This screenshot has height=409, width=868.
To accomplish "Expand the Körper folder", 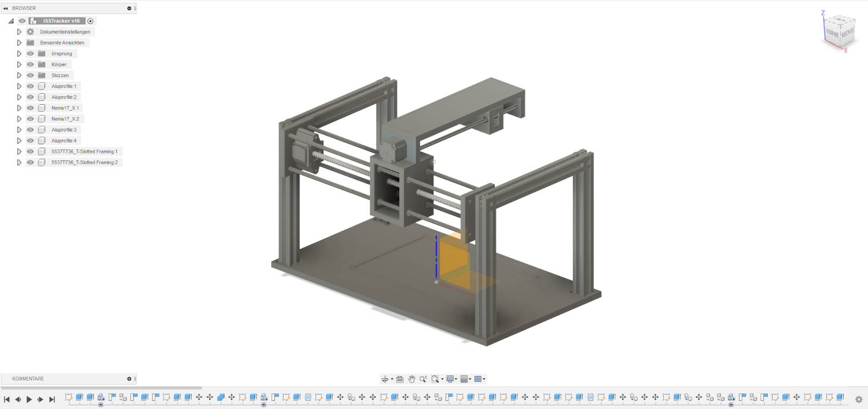I will pos(19,64).
